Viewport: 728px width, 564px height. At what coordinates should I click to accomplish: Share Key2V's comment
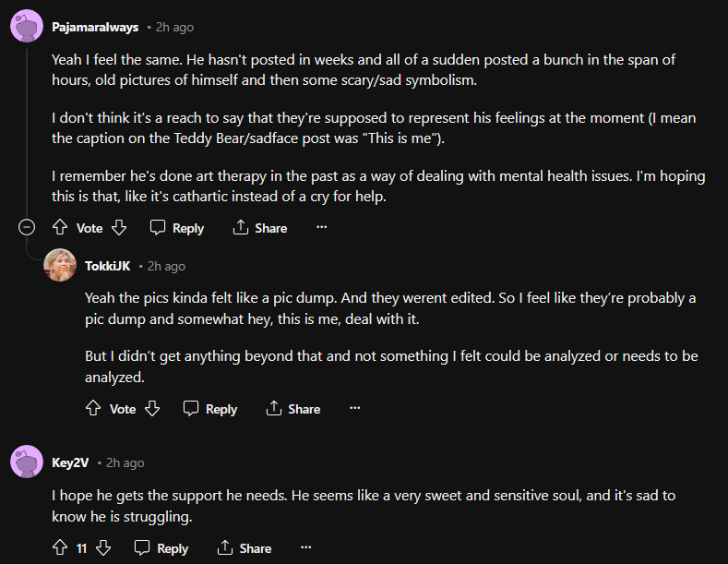pos(245,548)
